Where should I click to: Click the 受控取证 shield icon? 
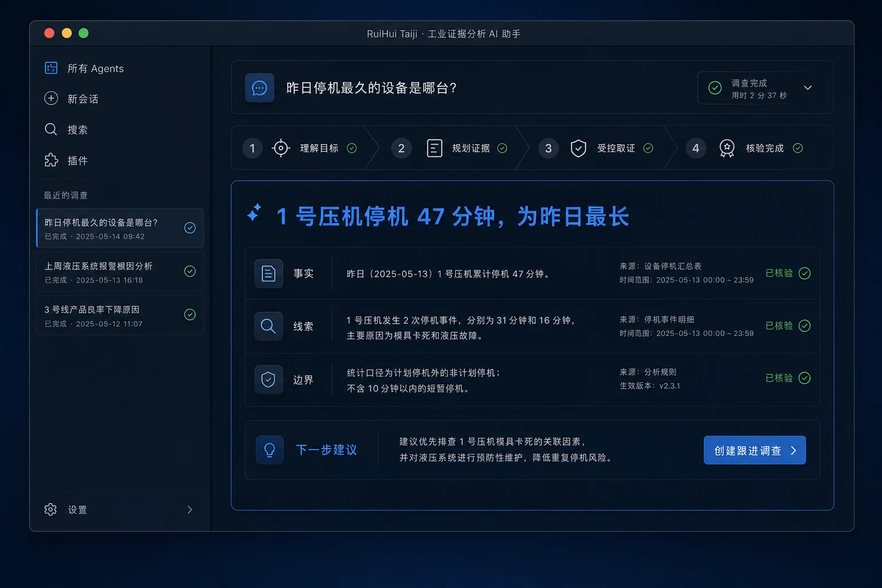[x=578, y=148]
